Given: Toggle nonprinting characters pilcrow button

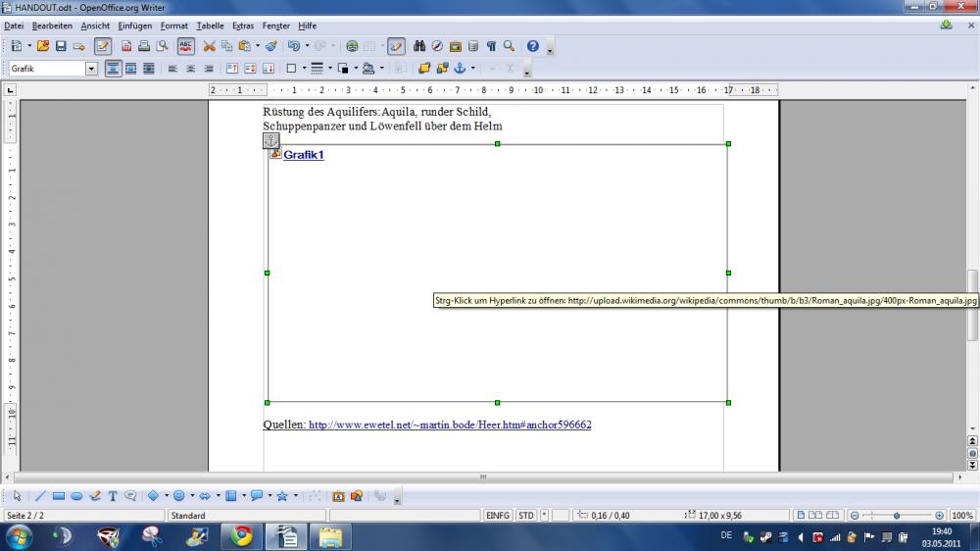Looking at the screenshot, I should 491,46.
